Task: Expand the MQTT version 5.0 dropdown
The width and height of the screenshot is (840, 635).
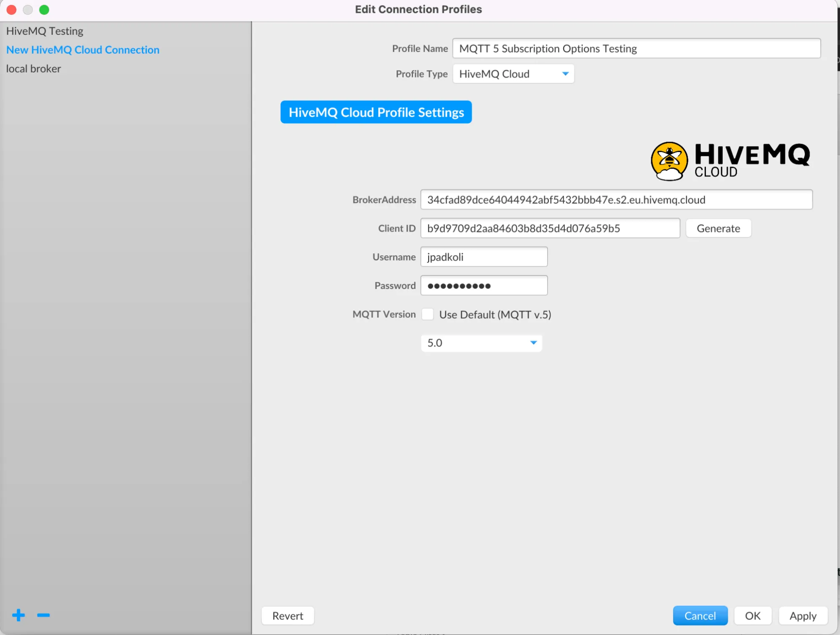Action: (x=482, y=343)
